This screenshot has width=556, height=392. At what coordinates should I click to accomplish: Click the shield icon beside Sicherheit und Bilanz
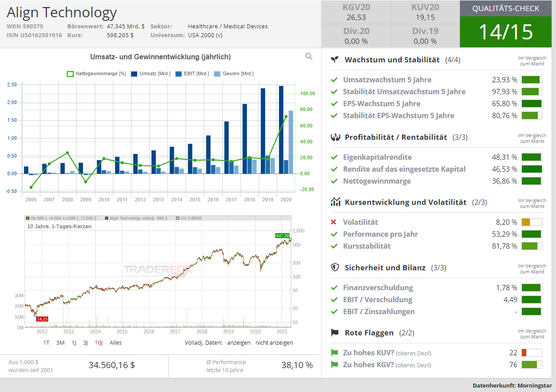pyautogui.click(x=336, y=268)
